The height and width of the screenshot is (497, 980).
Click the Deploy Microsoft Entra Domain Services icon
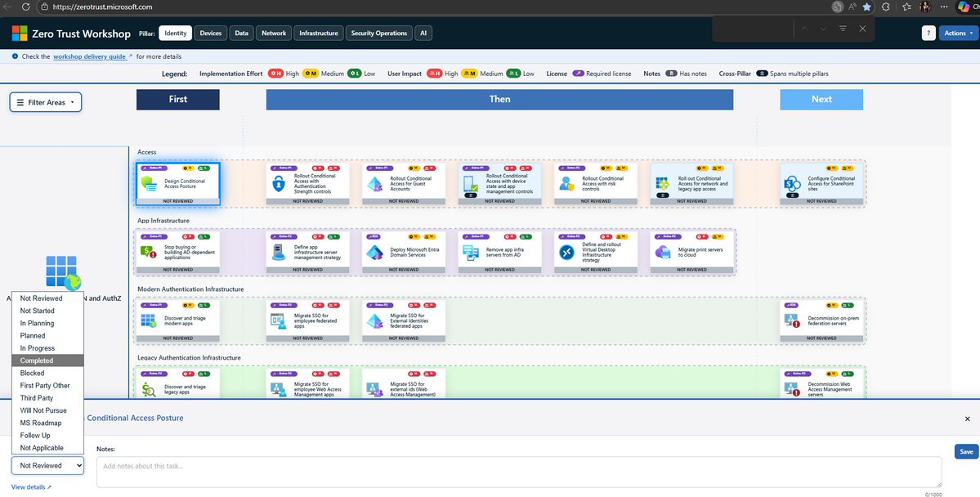click(374, 252)
